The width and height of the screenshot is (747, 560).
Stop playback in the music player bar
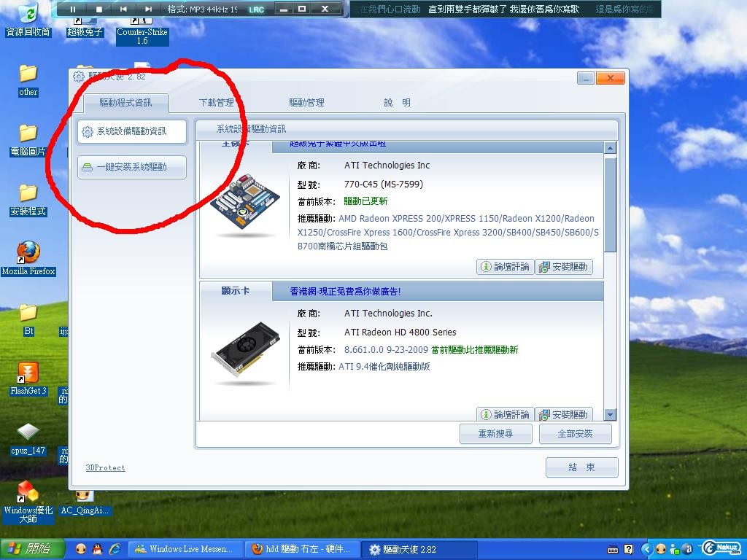[99, 9]
